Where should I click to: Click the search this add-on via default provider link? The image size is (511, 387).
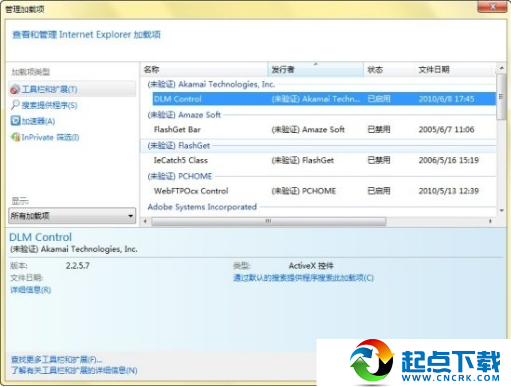303,278
